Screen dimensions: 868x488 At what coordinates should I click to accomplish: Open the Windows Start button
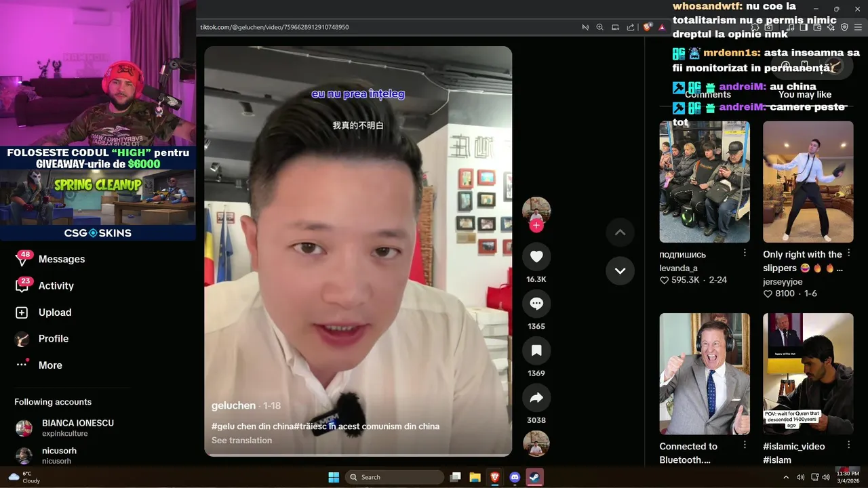point(334,477)
